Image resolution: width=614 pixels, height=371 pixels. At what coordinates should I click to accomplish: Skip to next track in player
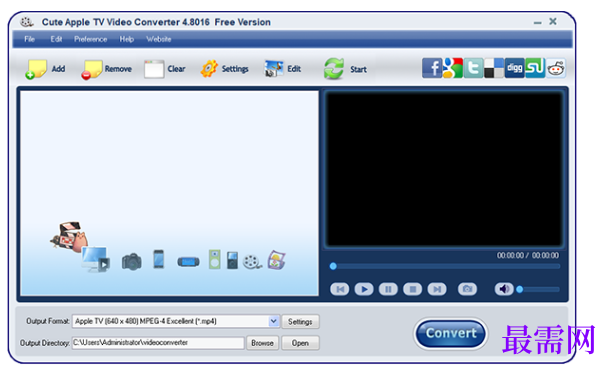coord(437,289)
